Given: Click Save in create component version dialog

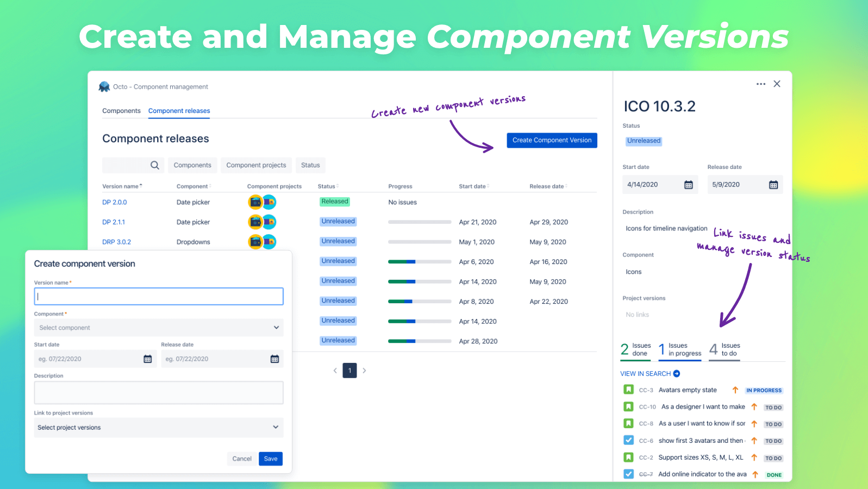Looking at the screenshot, I should pyautogui.click(x=271, y=459).
